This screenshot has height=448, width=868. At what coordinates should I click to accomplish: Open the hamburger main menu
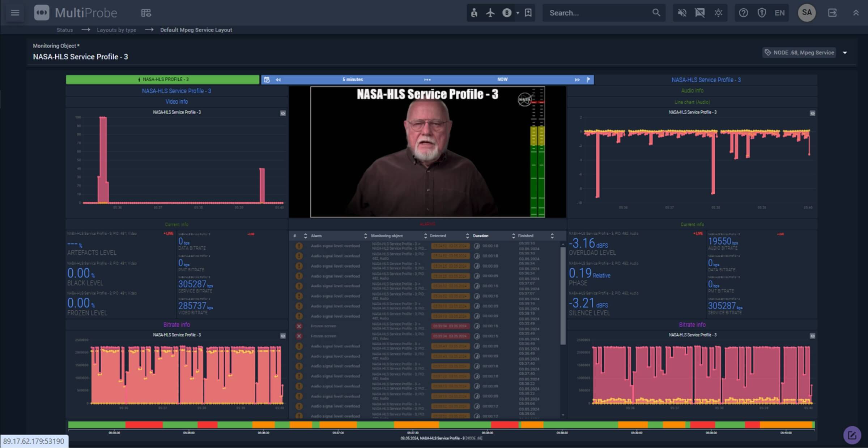pos(15,13)
